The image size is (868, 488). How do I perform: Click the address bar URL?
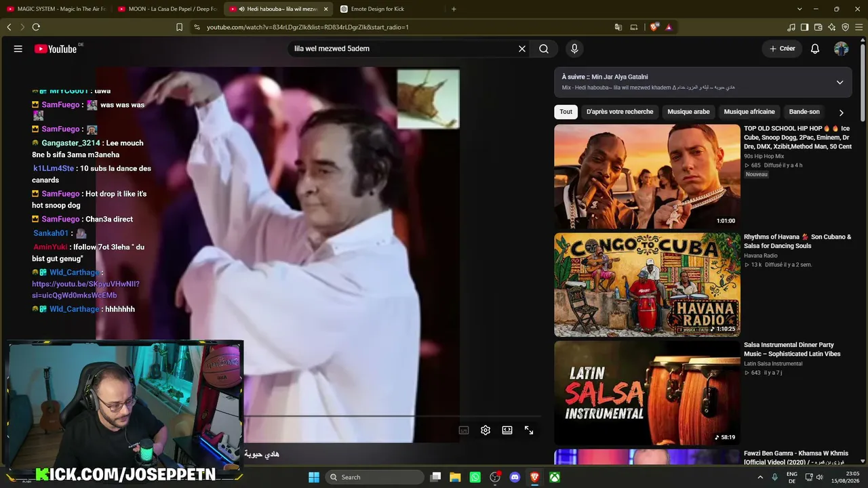[x=307, y=27]
